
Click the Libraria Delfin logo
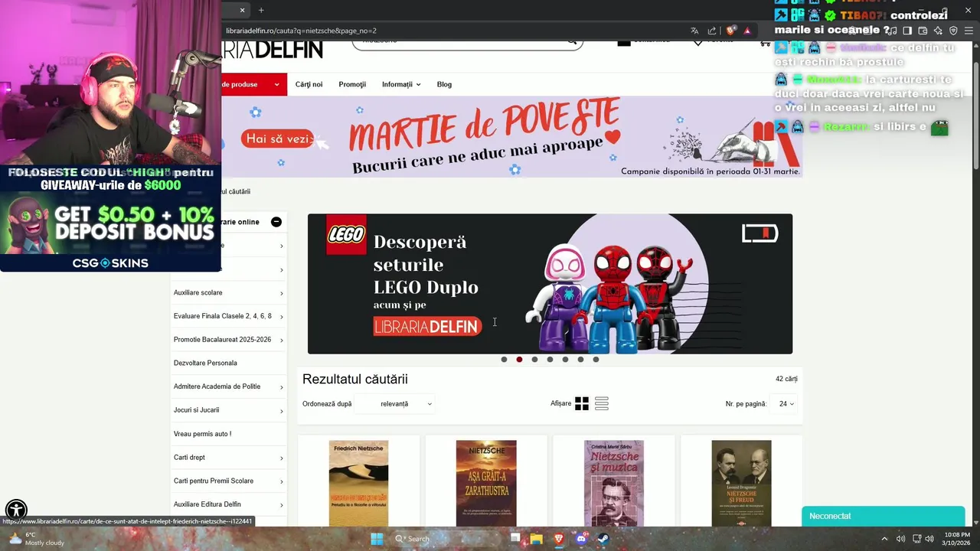(273, 50)
